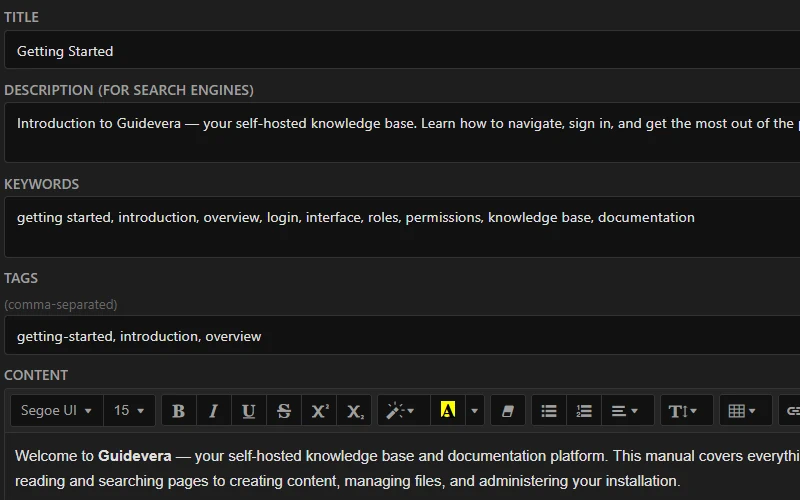
Task: Apply the yellow highlight color
Action: tap(447, 411)
